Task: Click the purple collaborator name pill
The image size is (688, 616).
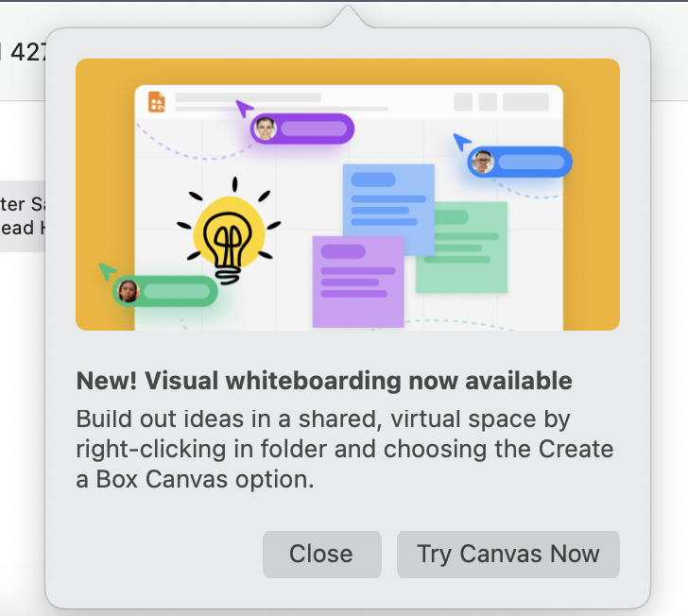Action: pos(302,129)
